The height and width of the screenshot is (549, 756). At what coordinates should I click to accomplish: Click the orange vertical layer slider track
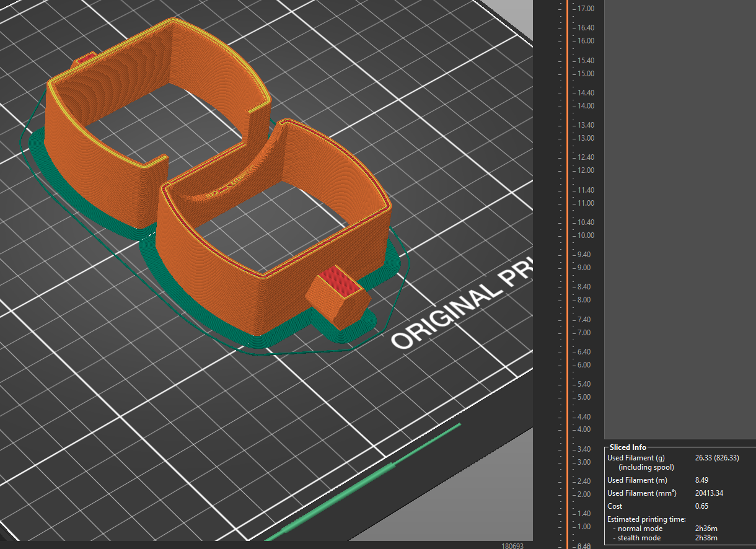tap(568, 273)
